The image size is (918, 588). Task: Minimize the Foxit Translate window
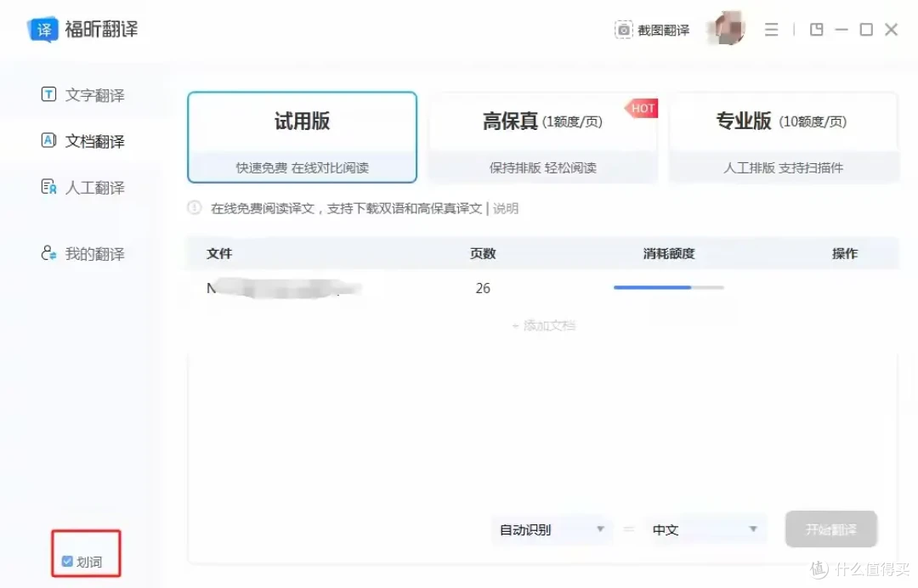[841, 29]
